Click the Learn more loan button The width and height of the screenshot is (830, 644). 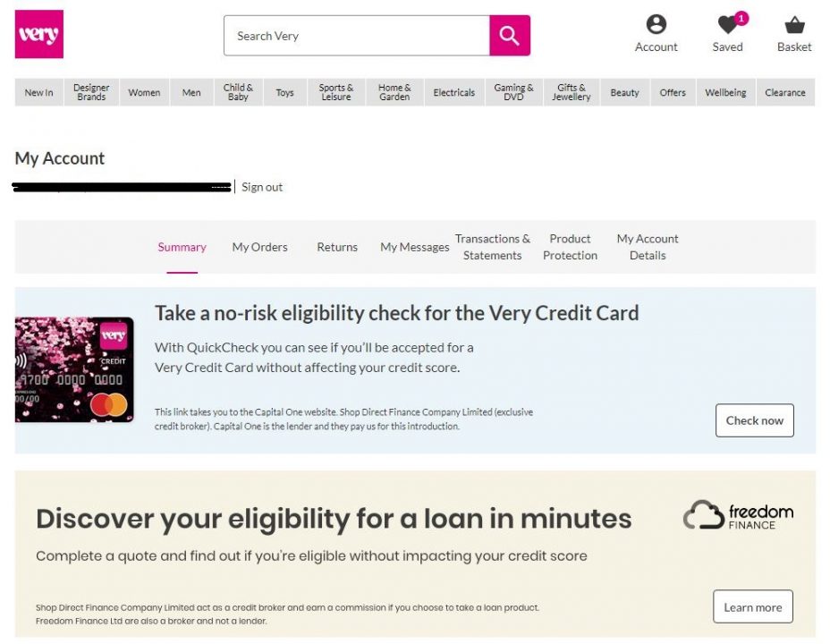point(753,607)
